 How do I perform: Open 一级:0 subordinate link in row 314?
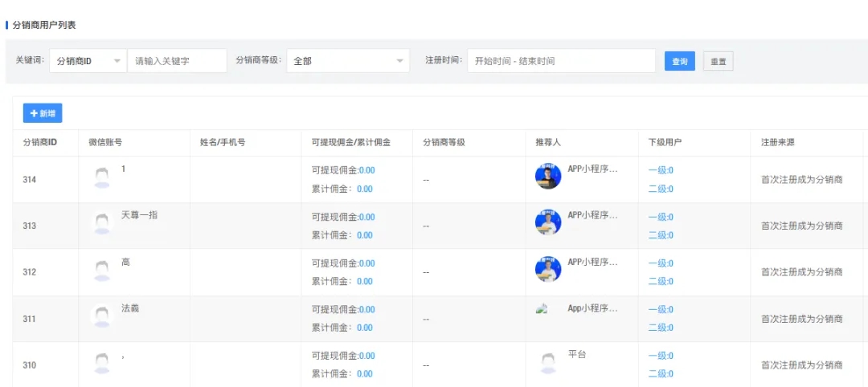tap(661, 170)
